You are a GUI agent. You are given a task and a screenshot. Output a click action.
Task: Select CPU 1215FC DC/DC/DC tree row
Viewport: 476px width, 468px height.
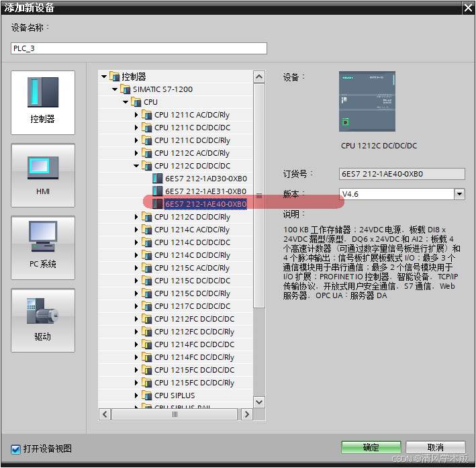point(175,370)
